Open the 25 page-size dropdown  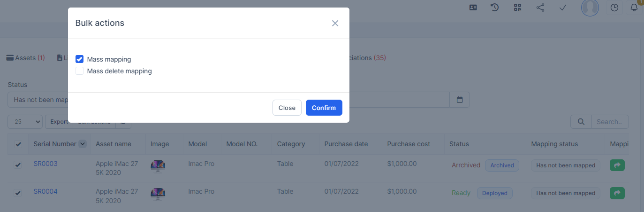[x=25, y=122]
